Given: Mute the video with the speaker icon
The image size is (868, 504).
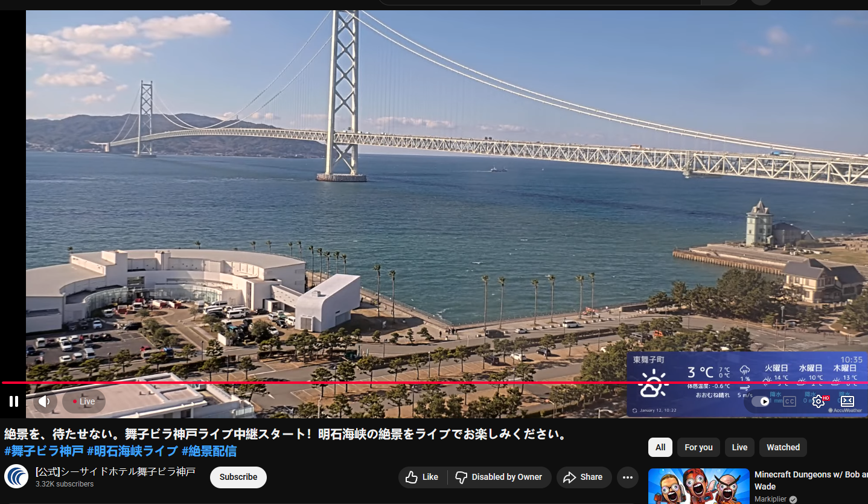Looking at the screenshot, I should pos(45,401).
